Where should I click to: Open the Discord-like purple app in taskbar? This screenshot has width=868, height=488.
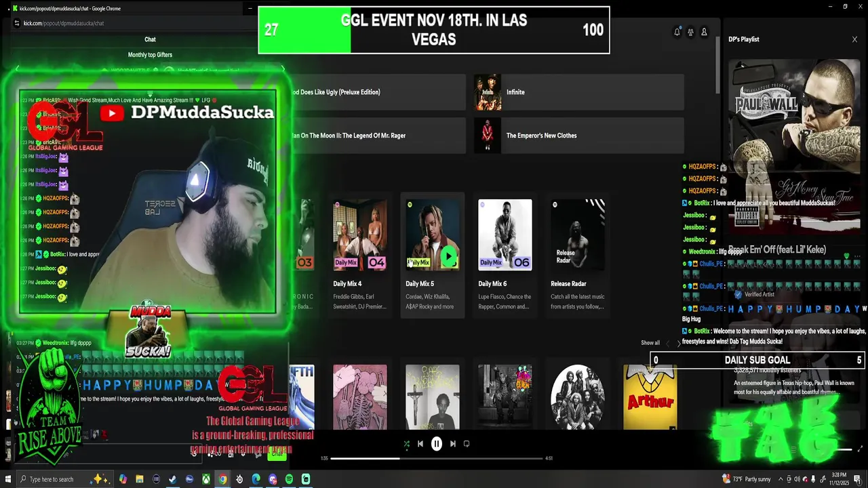(273, 479)
